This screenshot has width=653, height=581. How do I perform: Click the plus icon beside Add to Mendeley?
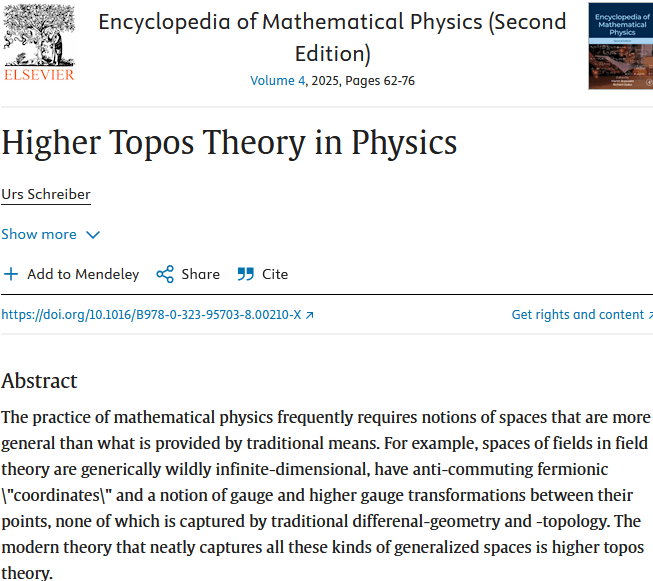pos(11,274)
